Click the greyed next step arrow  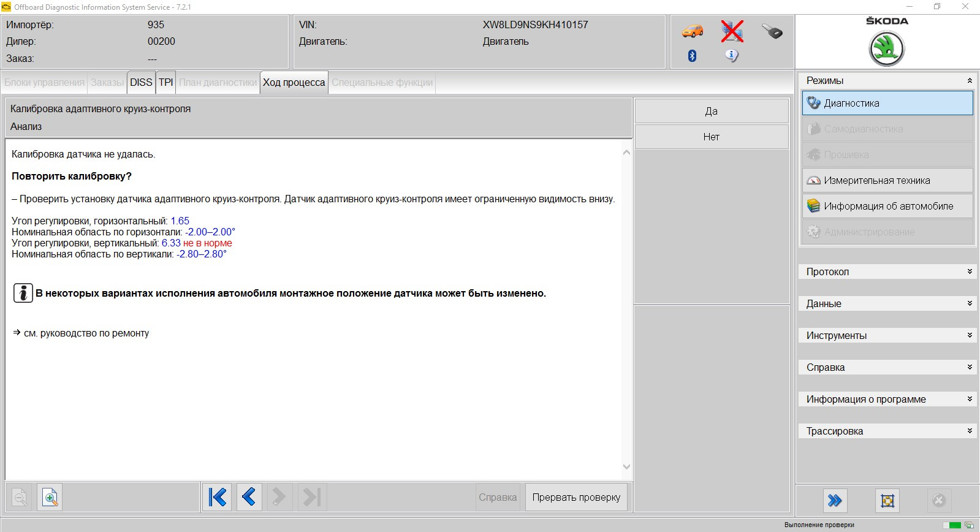pos(279,496)
